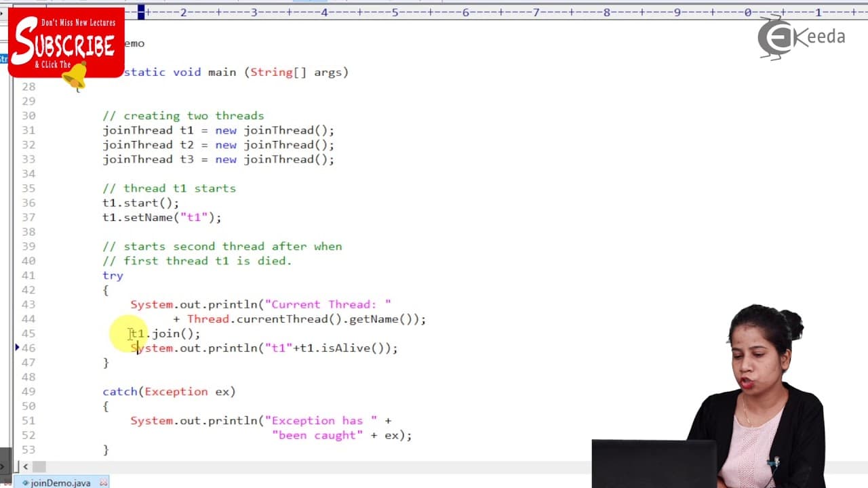This screenshot has width=868, height=488.
Task: Click the line "joinThread t1 = new joinThread();"
Action: point(218,130)
